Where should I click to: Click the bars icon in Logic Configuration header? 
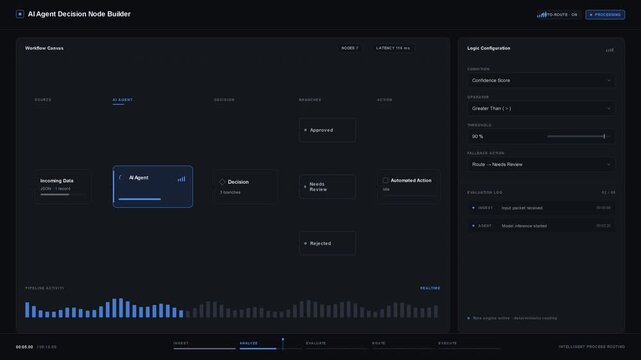[x=610, y=50]
